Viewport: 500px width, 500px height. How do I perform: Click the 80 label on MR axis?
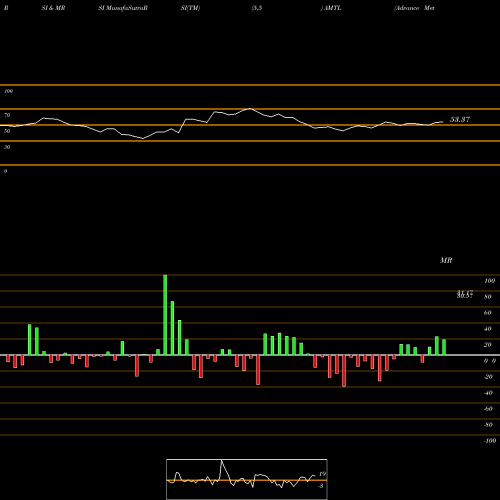(x=488, y=297)
